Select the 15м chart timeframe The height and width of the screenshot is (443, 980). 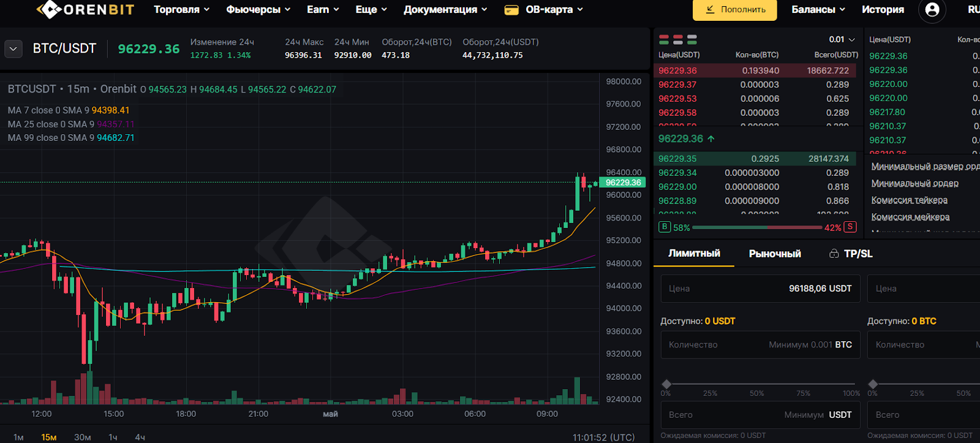click(x=49, y=437)
